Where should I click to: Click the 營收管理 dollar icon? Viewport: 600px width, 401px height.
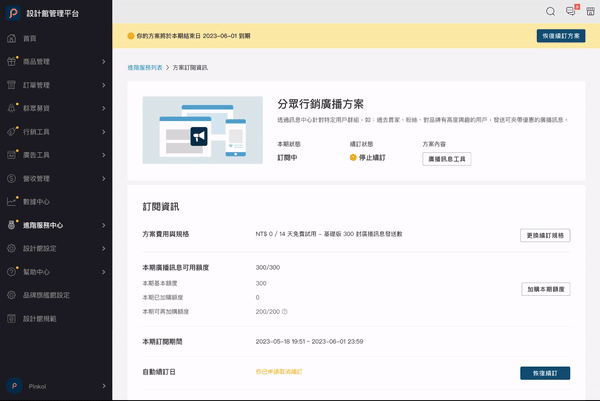(x=11, y=178)
